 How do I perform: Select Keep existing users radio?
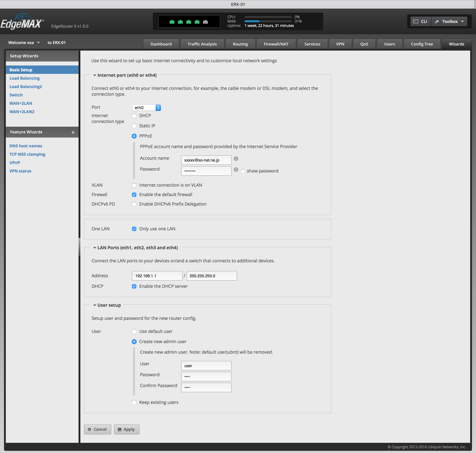(134, 403)
